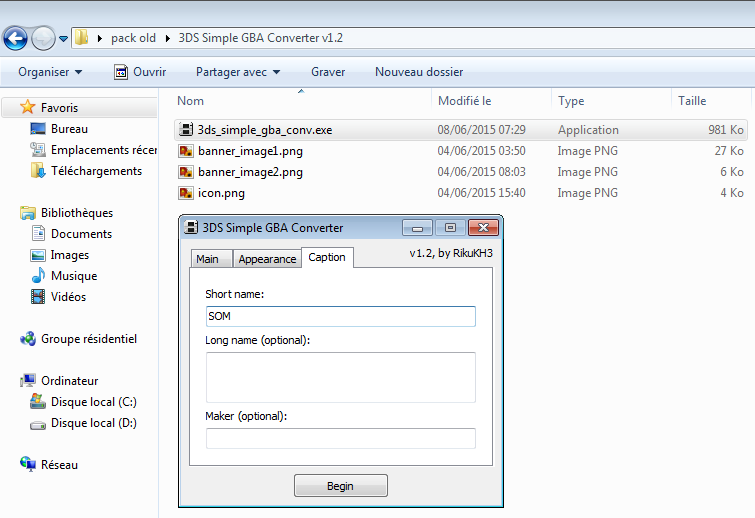Image resolution: width=755 pixels, height=518 pixels.
Task: Sort files by the Type column
Action: [571, 101]
